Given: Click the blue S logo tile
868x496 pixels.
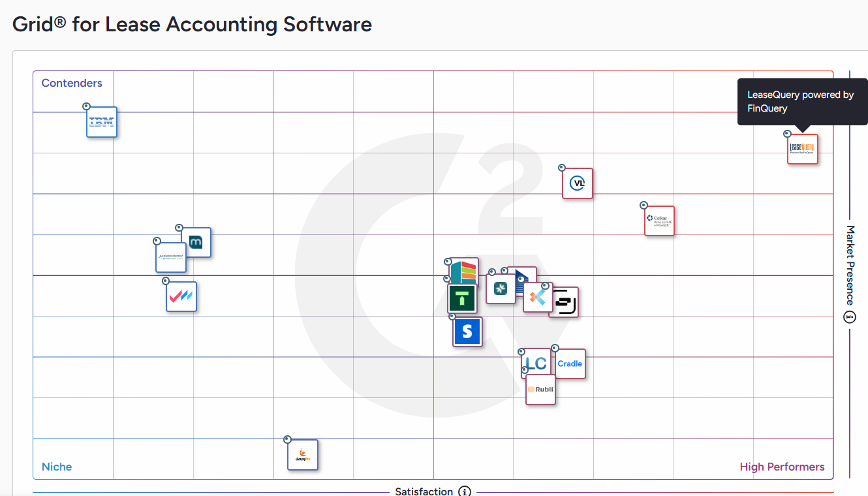Looking at the screenshot, I should (467, 332).
